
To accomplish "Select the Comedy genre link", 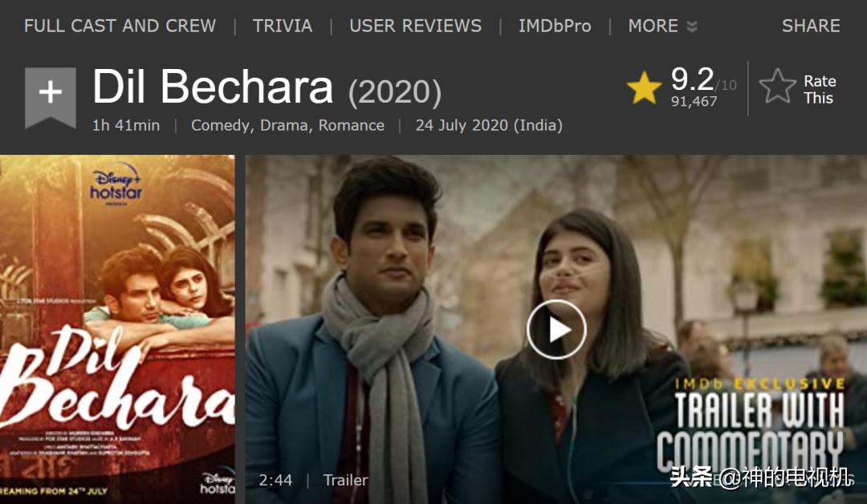I will point(222,125).
